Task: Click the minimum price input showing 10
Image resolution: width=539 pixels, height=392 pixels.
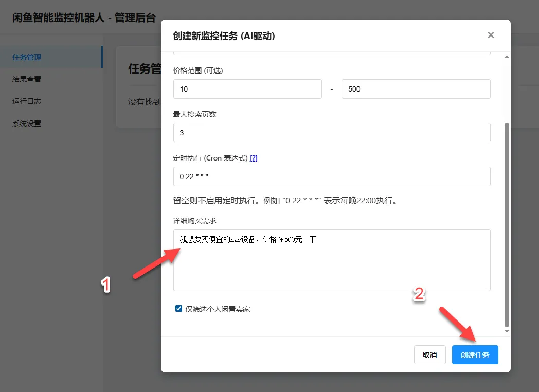Action: pyautogui.click(x=247, y=88)
